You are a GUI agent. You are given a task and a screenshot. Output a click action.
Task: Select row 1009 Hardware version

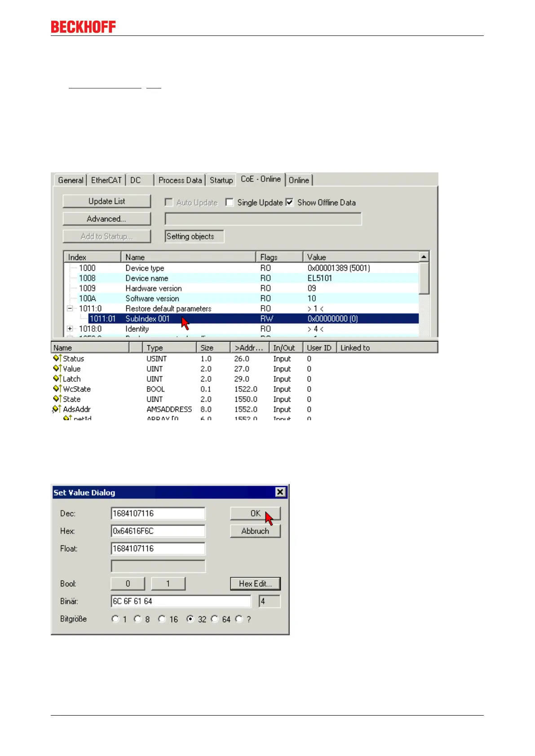[241, 288]
